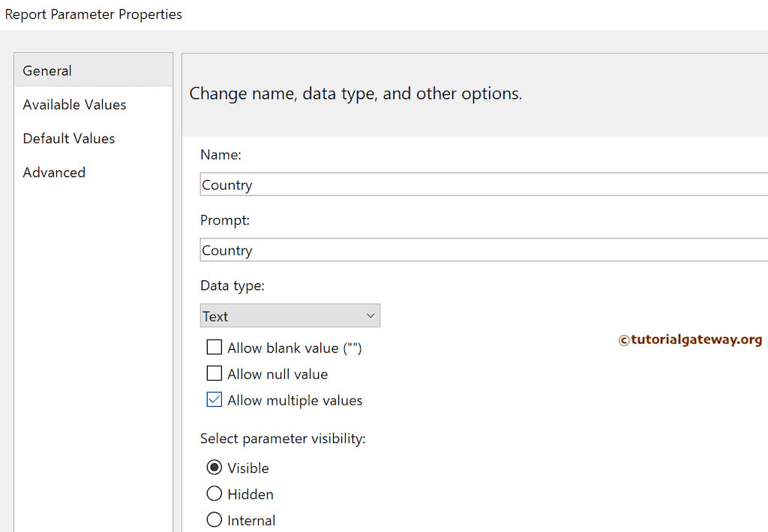
Task: Switch to the Available Values tab
Action: [x=73, y=104]
